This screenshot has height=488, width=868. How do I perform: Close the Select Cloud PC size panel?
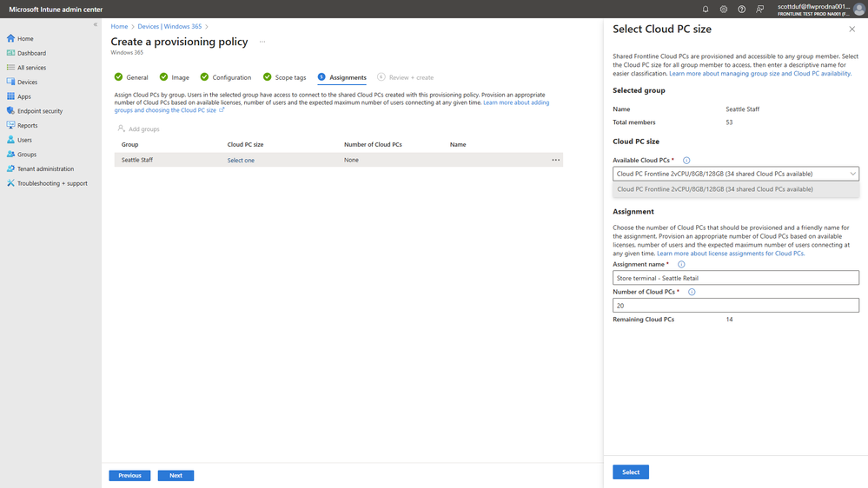851,29
